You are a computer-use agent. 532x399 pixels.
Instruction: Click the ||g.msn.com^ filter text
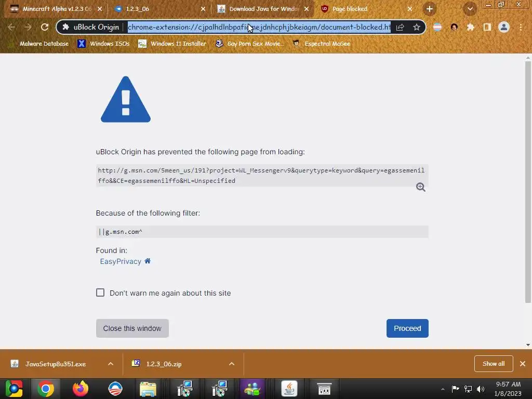click(120, 232)
